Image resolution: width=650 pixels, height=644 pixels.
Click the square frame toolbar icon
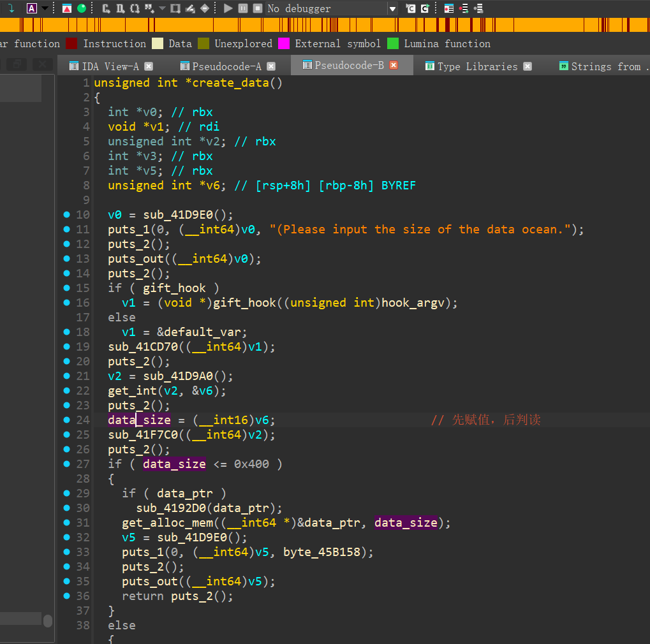click(x=175, y=8)
